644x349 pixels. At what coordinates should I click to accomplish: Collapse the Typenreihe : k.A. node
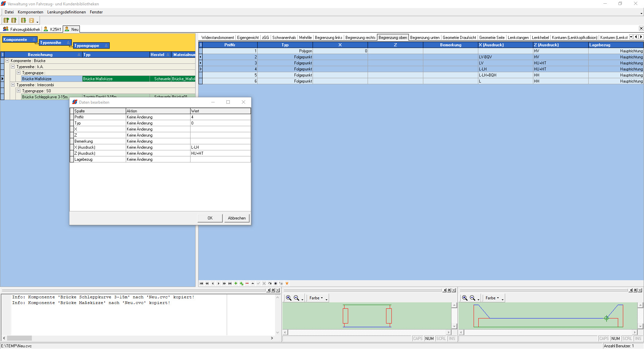[13, 67]
